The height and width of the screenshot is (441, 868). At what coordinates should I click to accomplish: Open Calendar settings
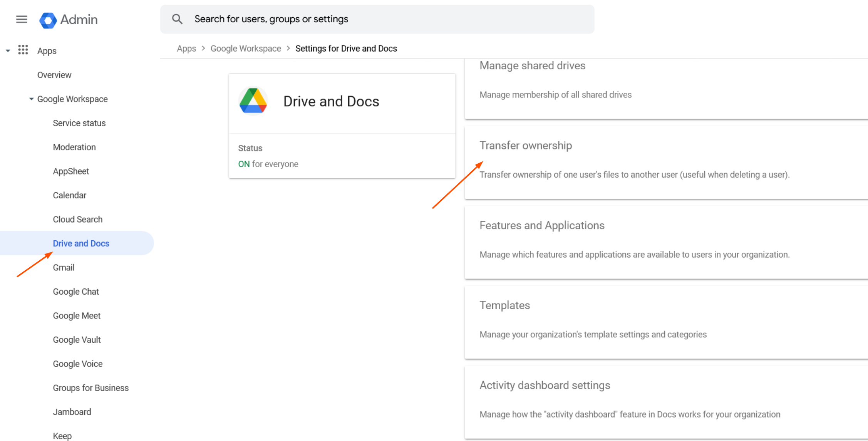click(x=70, y=195)
